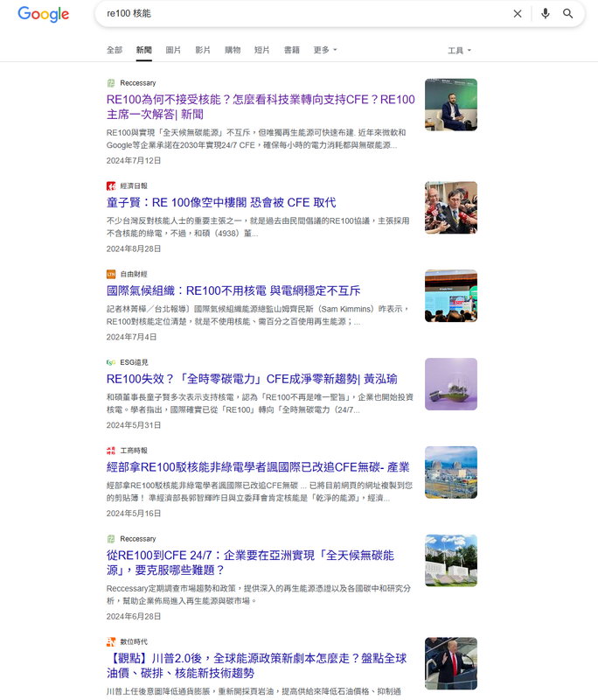Image resolution: width=598 pixels, height=700 pixels.
Task: Open the 影片 tab
Action: click(x=203, y=50)
